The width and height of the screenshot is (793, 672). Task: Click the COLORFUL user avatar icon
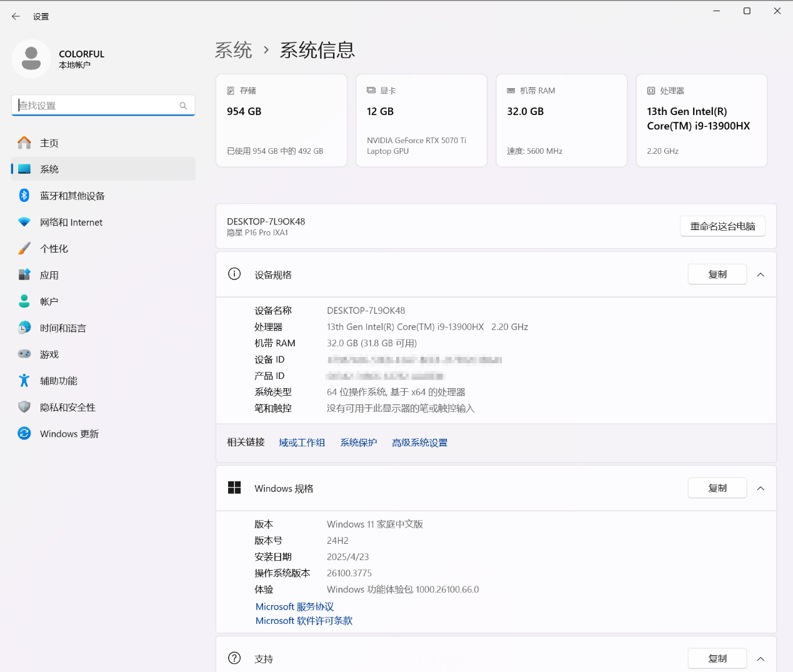31,59
